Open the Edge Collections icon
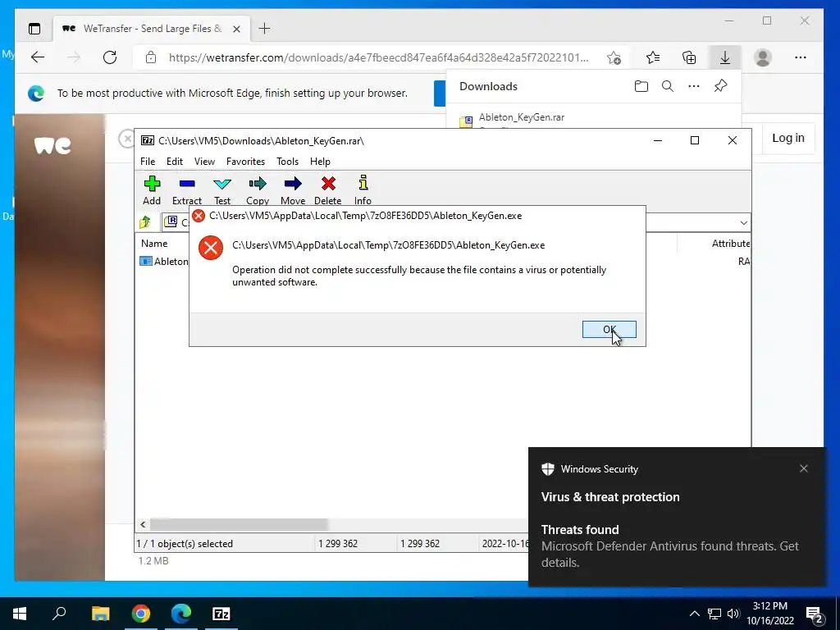Screen dimensions: 840x630 [689, 57]
